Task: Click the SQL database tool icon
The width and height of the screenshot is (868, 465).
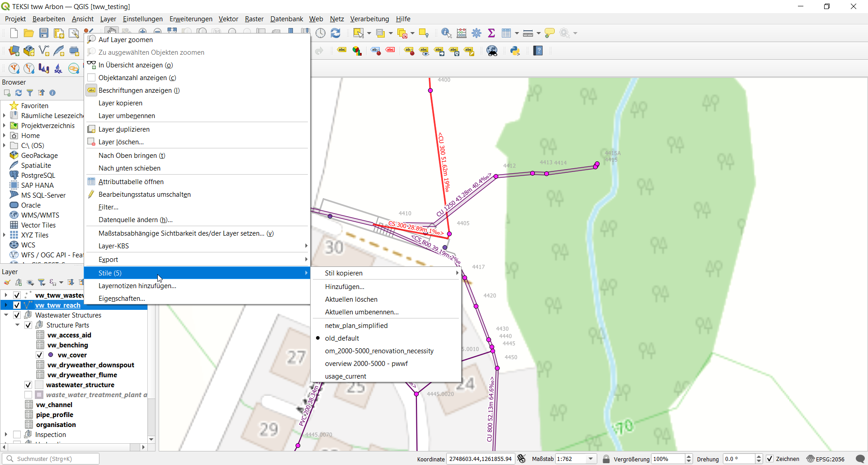Action: pos(58,68)
